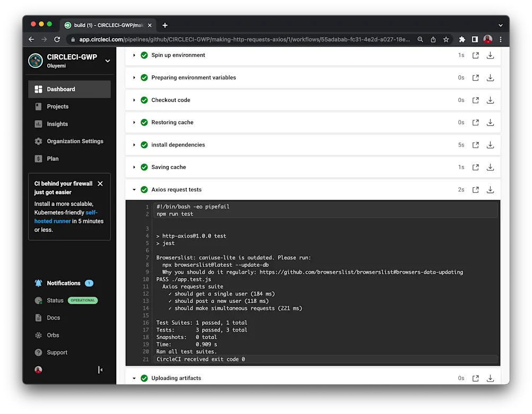Click the Organization Settings gear icon
This screenshot has width=532, height=414.
[x=37, y=141]
